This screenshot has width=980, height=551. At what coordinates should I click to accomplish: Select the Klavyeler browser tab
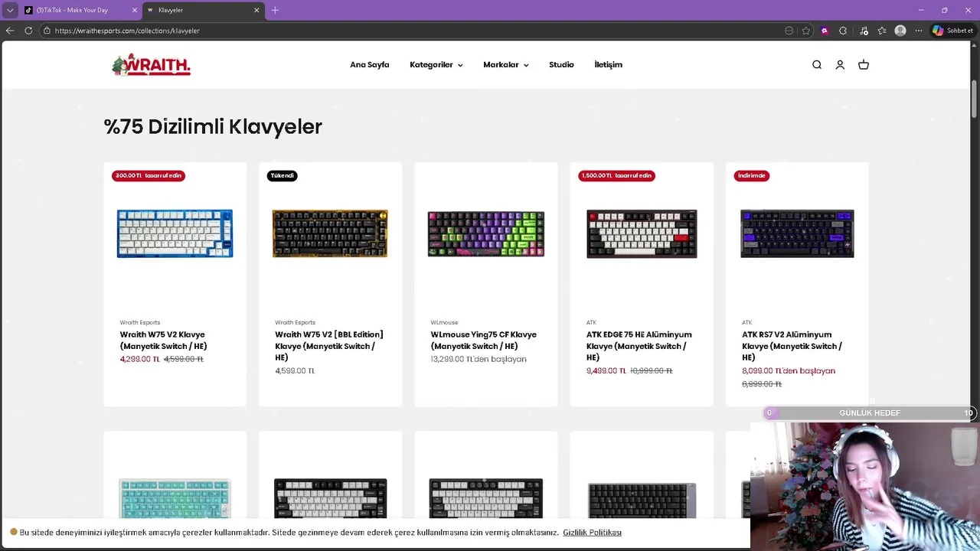coord(204,10)
